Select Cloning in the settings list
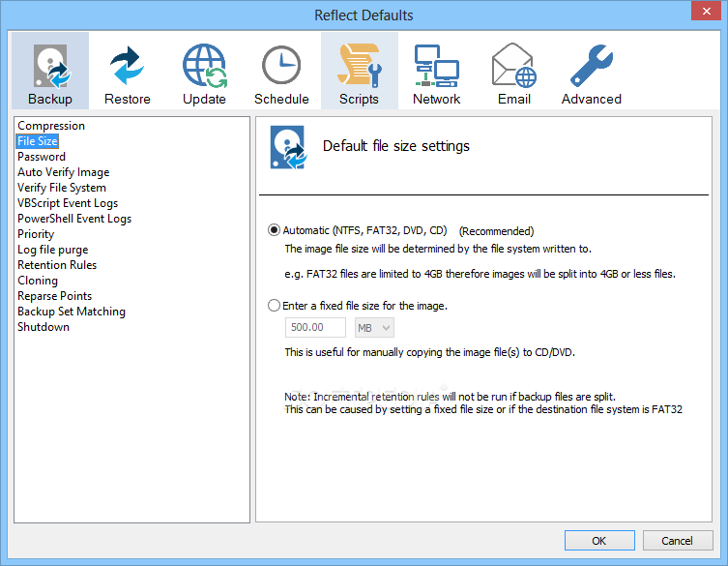The height and width of the screenshot is (566, 728). coord(38,281)
